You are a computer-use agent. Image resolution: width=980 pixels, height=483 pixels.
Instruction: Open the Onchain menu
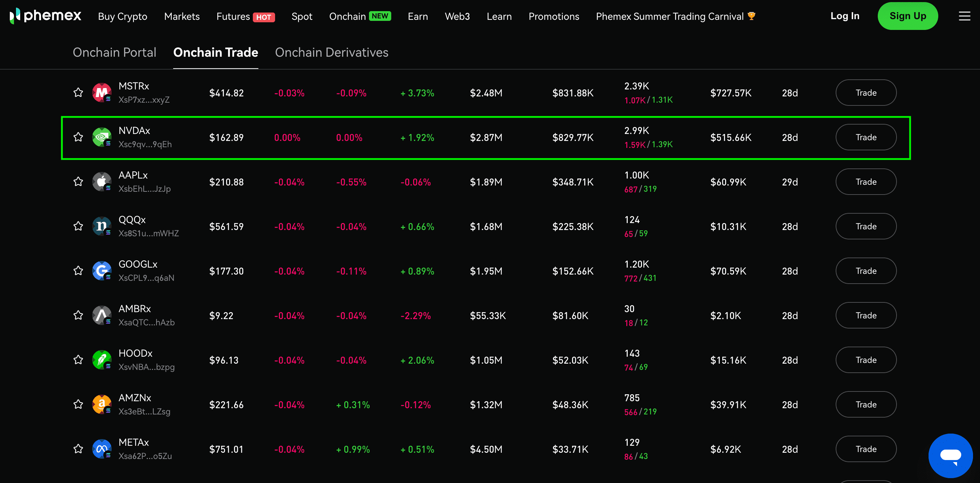(360, 16)
